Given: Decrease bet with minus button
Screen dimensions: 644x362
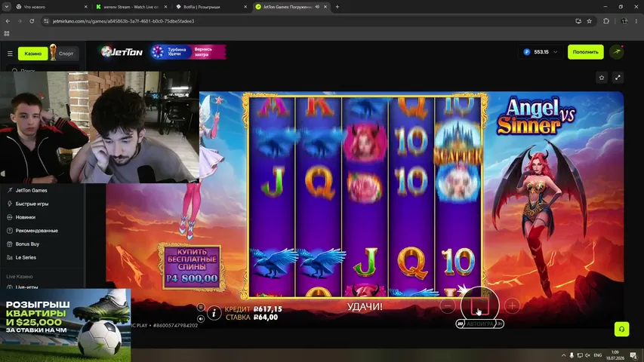Looking at the screenshot, I should (x=448, y=305).
